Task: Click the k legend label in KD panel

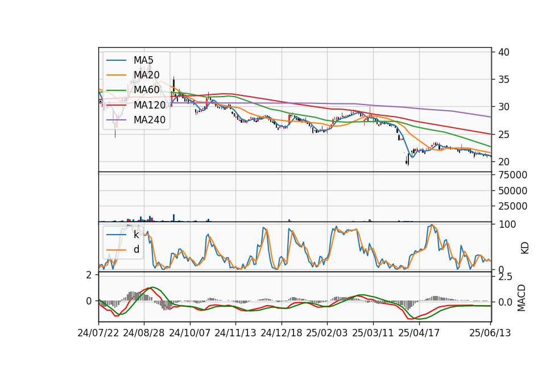Action: pyautogui.click(x=136, y=235)
